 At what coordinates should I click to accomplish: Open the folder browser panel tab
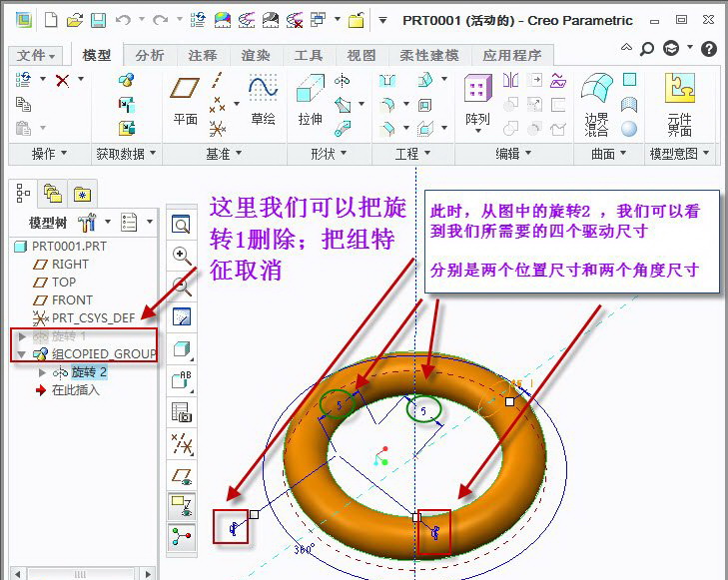click(x=53, y=194)
